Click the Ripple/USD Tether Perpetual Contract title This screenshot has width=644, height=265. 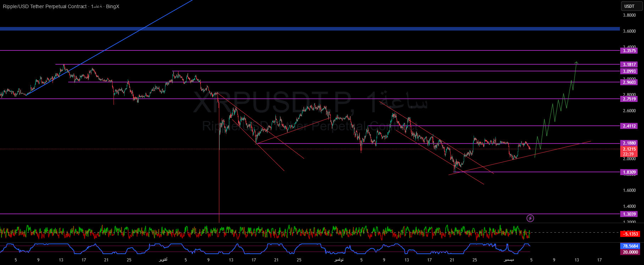click(44, 6)
